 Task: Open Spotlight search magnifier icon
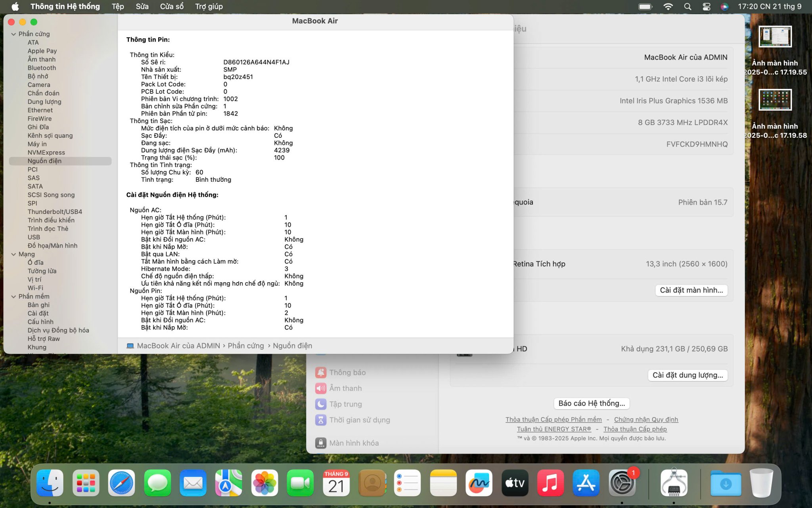click(x=688, y=7)
